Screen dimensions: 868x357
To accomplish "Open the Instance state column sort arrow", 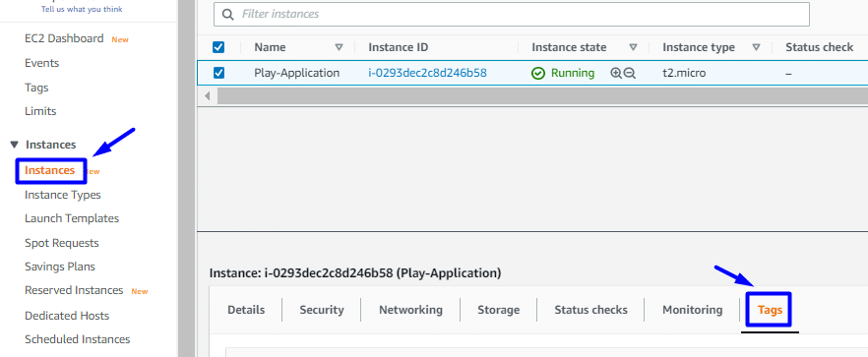I will coord(634,47).
